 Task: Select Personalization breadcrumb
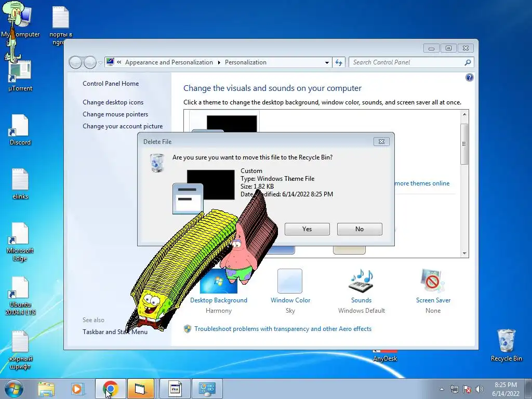[x=245, y=62]
